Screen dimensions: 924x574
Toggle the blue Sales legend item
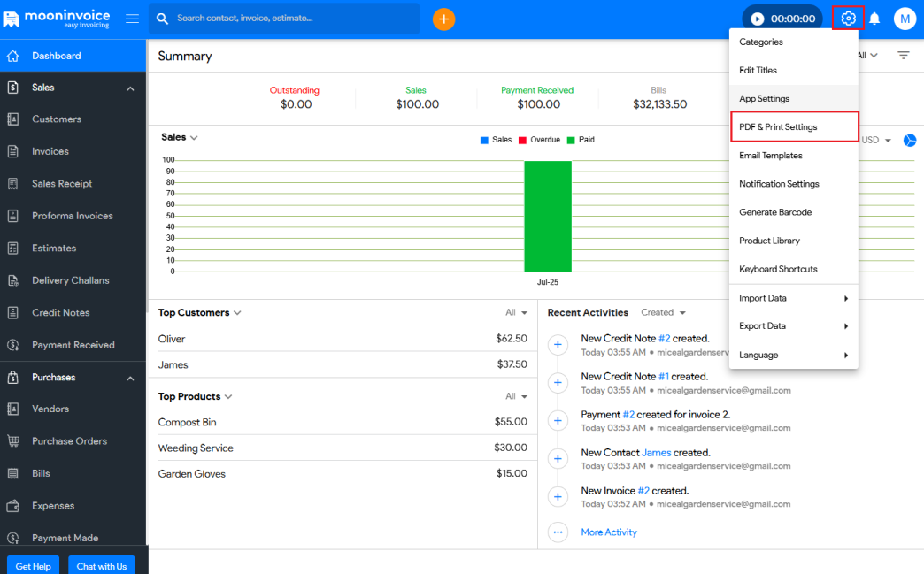point(496,140)
